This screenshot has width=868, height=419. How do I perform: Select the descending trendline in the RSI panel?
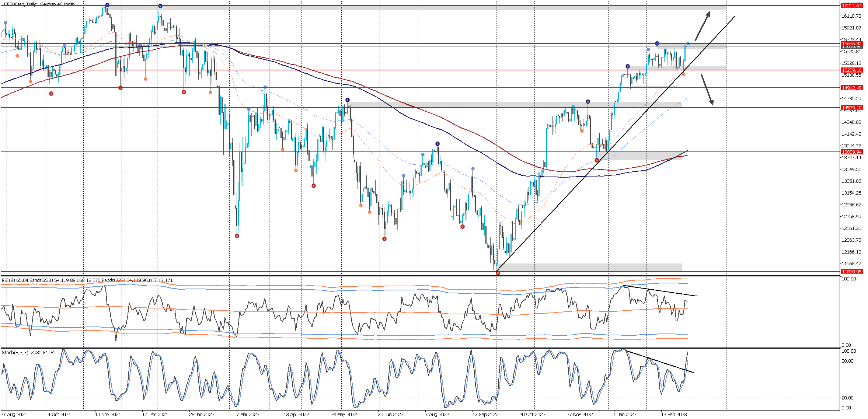coord(660,291)
